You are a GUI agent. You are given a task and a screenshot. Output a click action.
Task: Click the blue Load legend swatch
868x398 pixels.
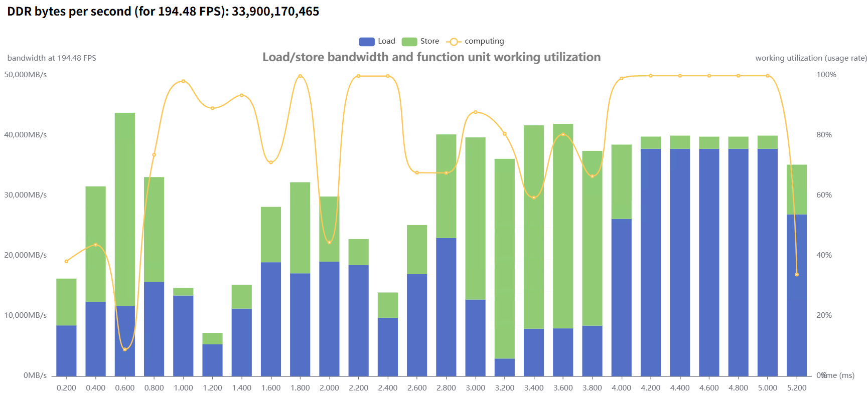click(x=367, y=42)
